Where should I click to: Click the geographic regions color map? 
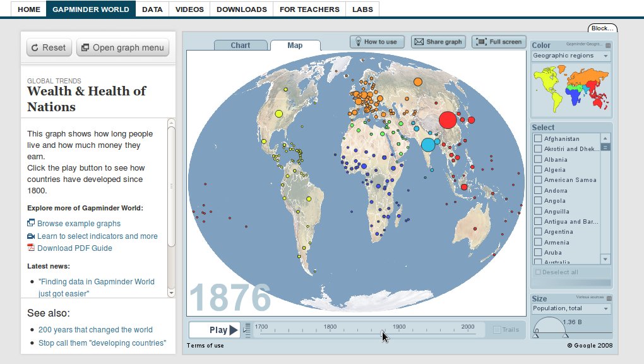(x=571, y=90)
